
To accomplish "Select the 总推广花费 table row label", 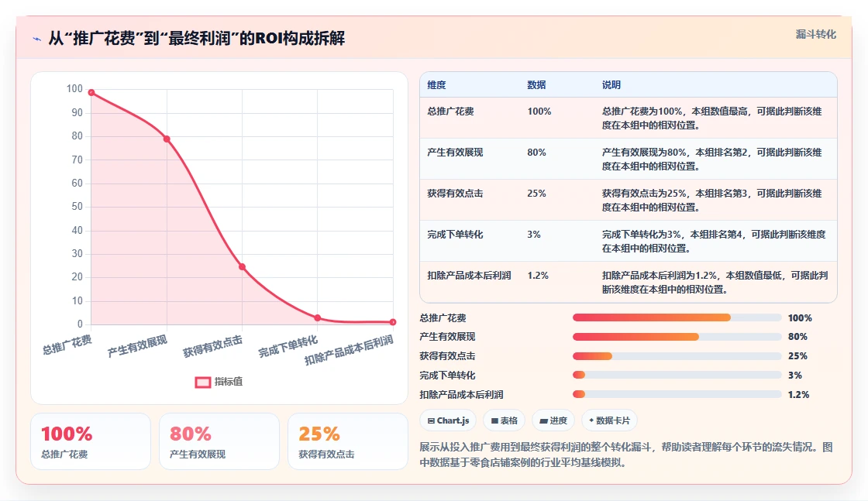I will [450, 112].
